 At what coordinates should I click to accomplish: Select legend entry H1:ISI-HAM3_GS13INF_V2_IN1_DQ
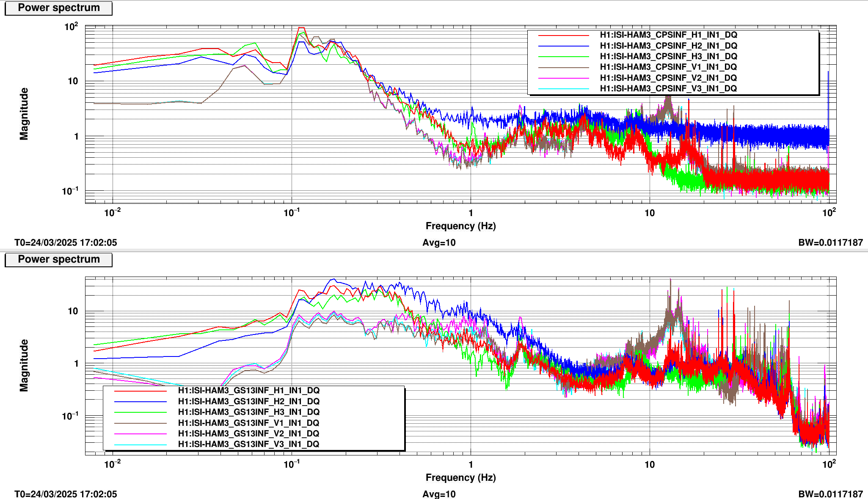pyautogui.click(x=248, y=433)
